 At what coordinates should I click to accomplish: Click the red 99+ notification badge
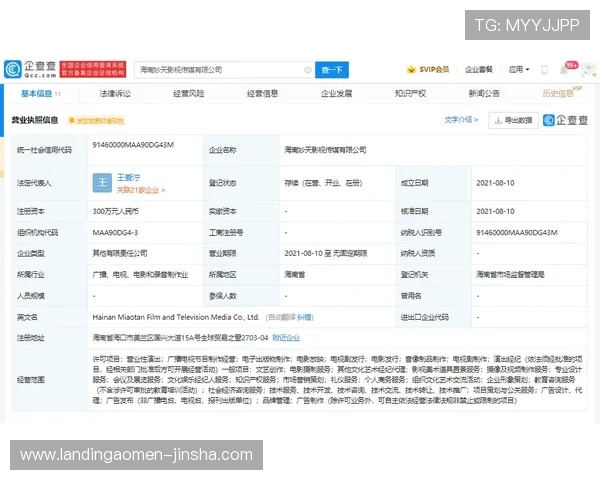coord(572,65)
